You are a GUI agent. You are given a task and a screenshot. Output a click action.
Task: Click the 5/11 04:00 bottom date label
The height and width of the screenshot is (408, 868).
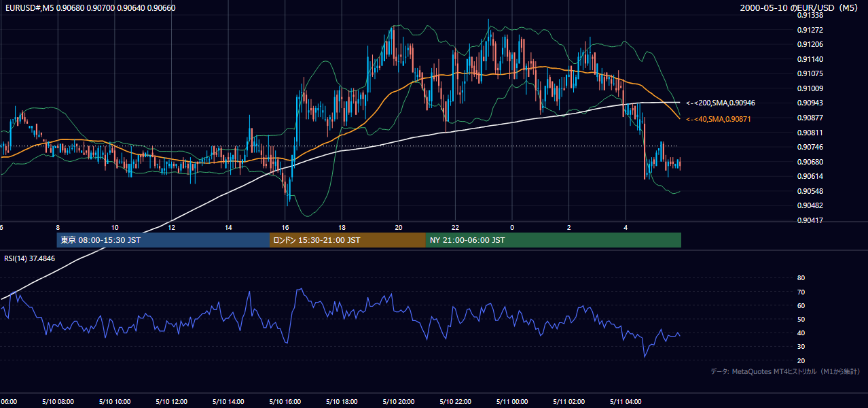(626, 402)
